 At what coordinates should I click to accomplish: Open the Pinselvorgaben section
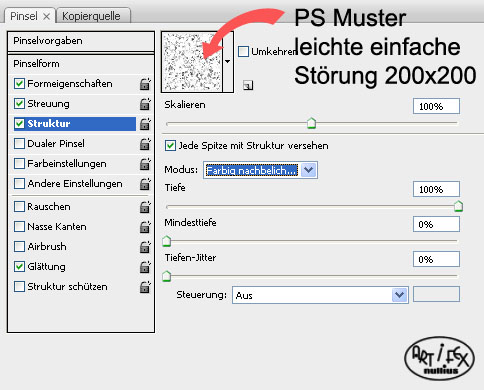coord(81,41)
